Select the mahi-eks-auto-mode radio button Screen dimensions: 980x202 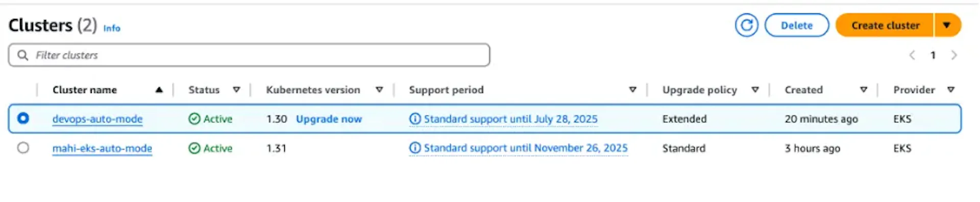point(23,148)
